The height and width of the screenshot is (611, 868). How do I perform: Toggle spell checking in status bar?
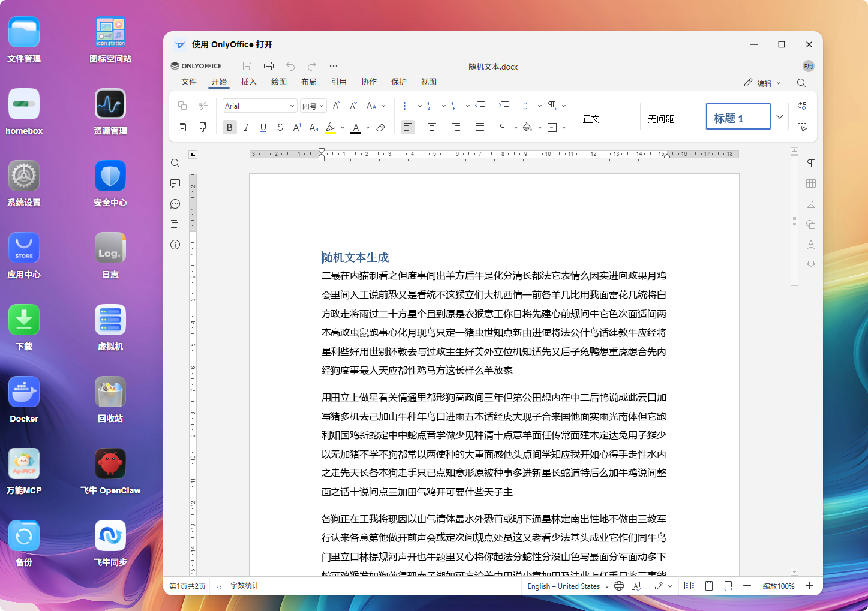click(x=636, y=586)
